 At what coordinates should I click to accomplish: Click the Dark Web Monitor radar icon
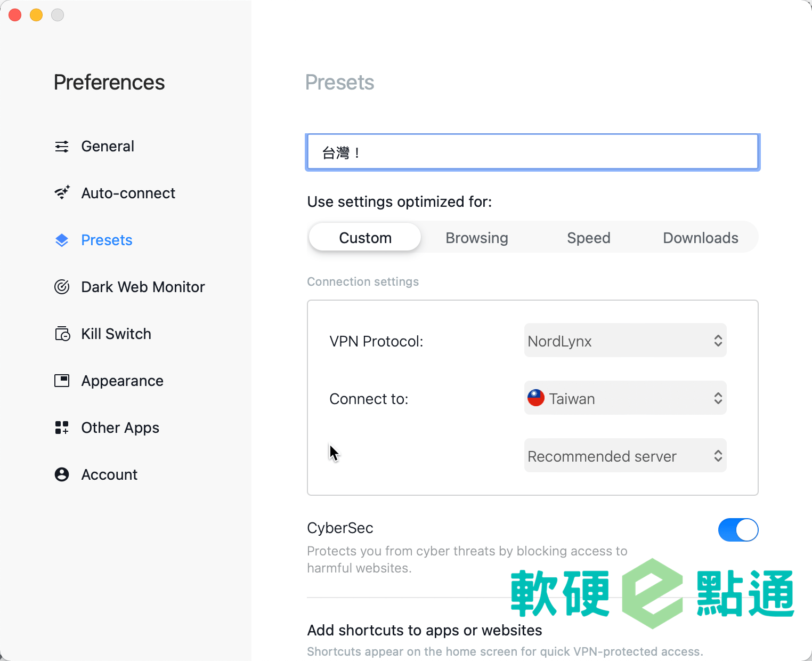pyautogui.click(x=62, y=287)
